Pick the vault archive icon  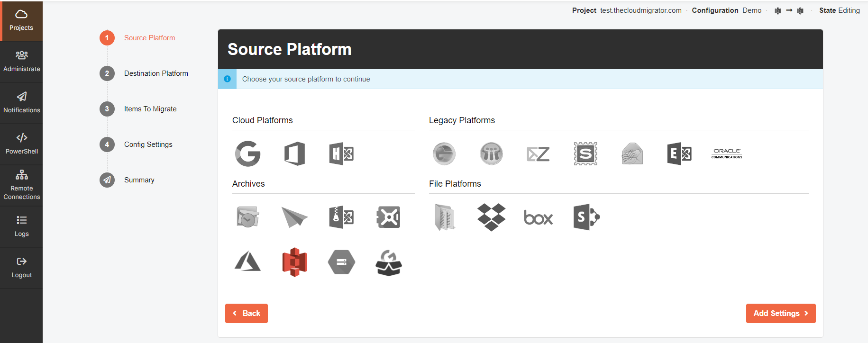(388, 217)
